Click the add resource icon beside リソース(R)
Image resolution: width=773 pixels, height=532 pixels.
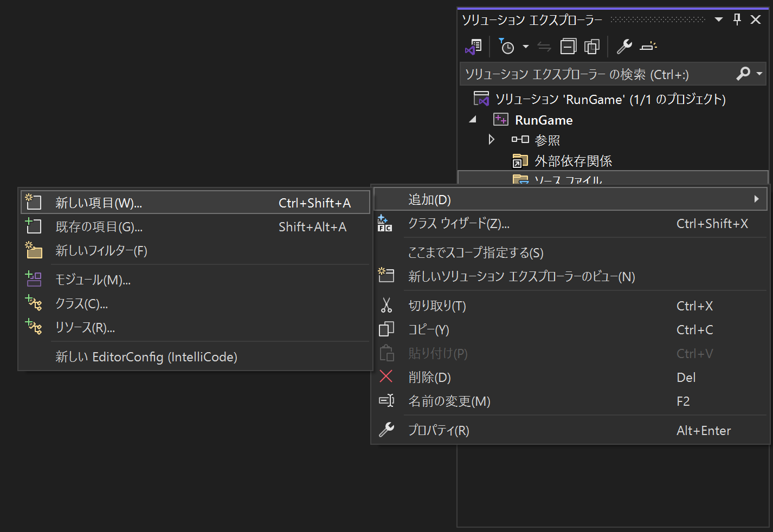34,327
